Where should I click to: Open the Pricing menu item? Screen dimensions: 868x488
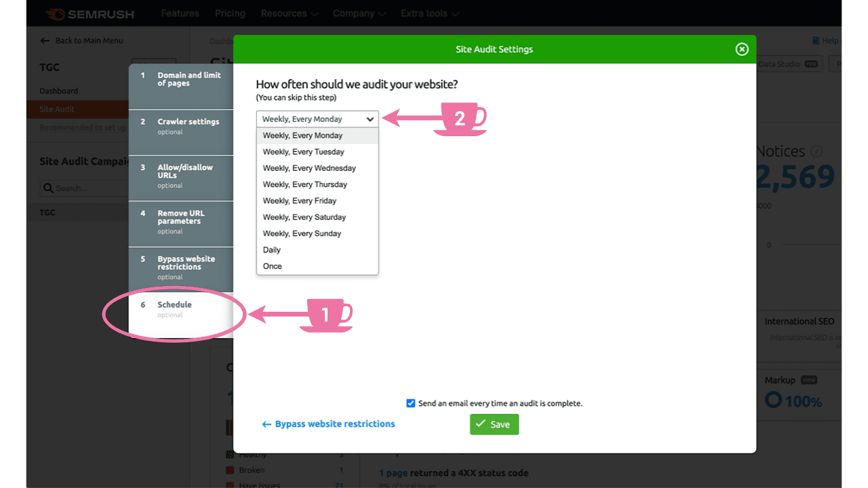click(x=230, y=13)
